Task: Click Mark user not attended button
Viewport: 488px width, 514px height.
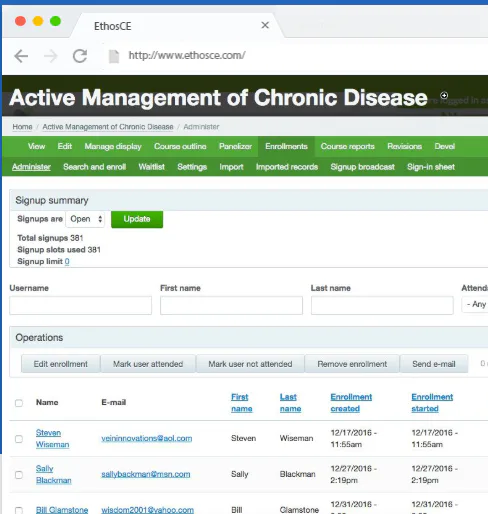Action: (250, 364)
